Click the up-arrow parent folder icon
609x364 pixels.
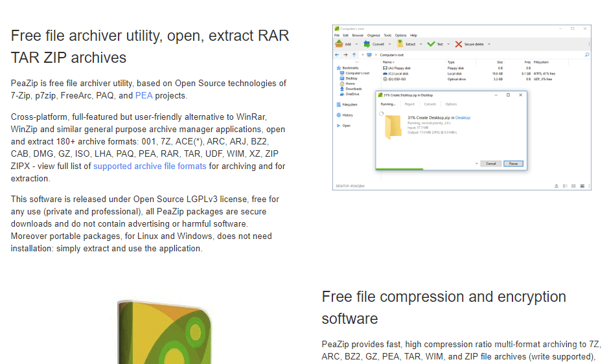point(354,55)
